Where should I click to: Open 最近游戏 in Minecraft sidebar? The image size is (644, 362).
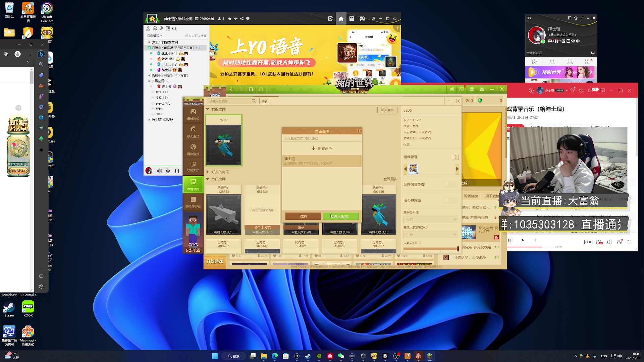coord(193,114)
